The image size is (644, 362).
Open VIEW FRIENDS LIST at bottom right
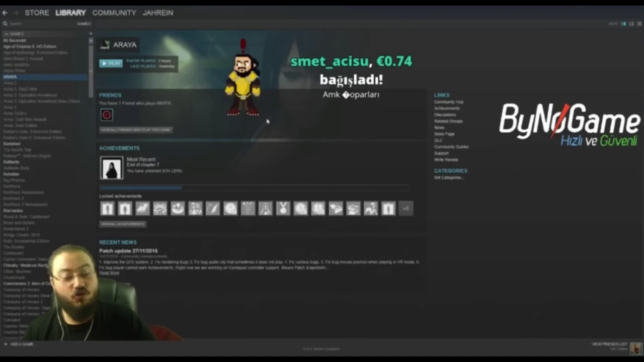click(x=610, y=344)
